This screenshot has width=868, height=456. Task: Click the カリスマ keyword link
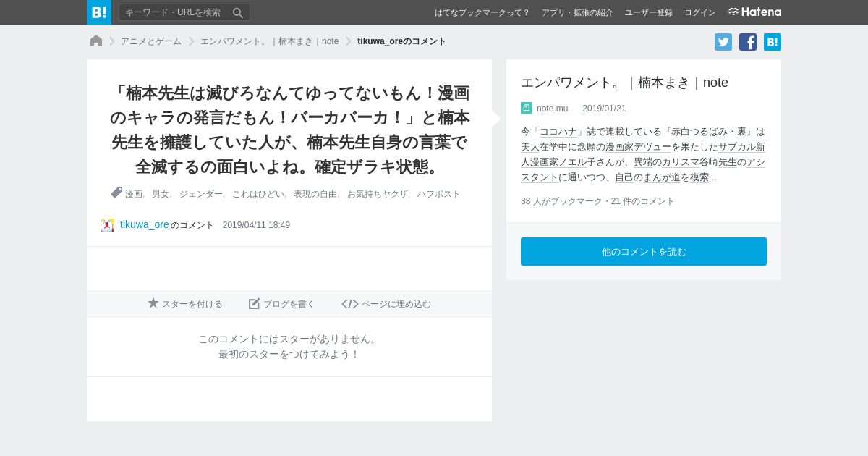pyautogui.click(x=681, y=162)
